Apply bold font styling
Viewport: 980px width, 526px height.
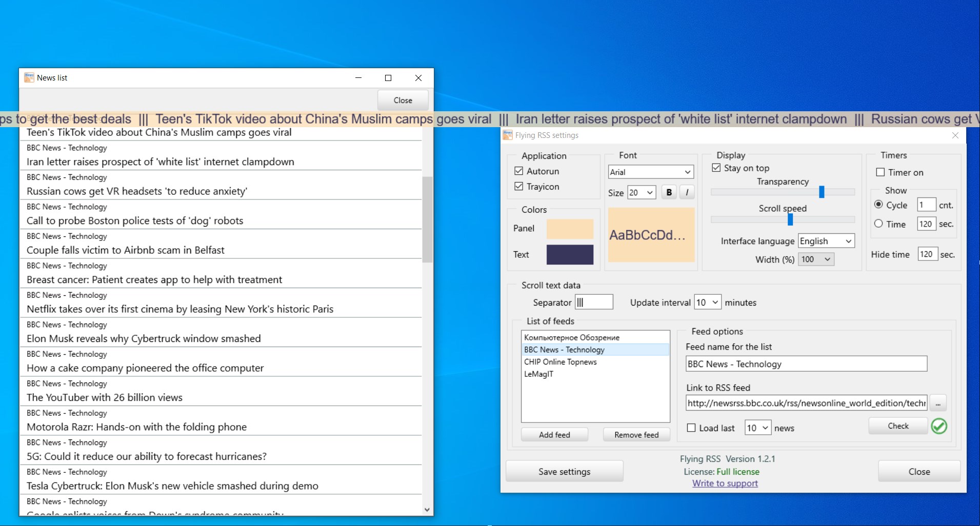[669, 192]
